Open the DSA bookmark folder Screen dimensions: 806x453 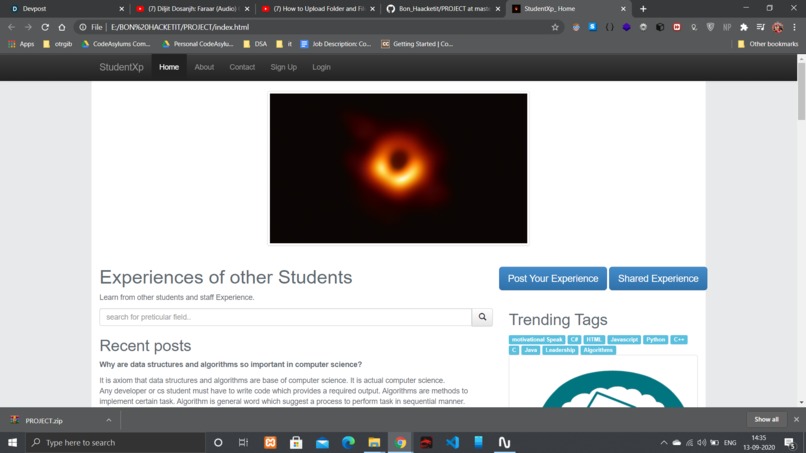coord(255,44)
